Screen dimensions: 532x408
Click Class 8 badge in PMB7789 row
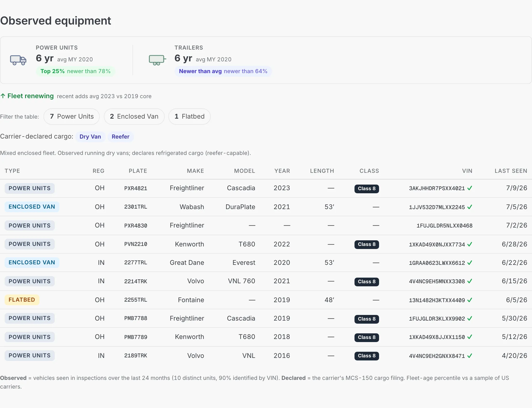tap(367, 337)
